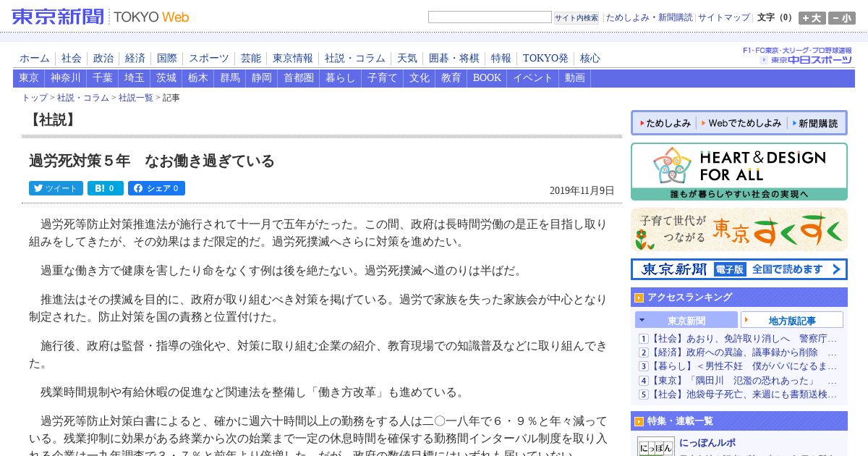Select 神奈川 in the regional bar
This screenshot has width=868, height=456.
click(x=66, y=78)
